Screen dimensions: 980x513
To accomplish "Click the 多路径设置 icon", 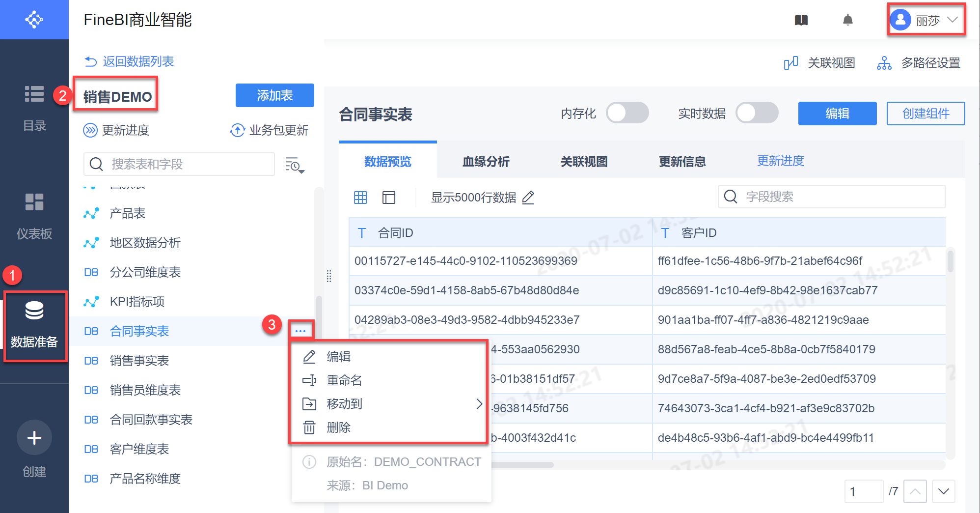I will tap(884, 63).
